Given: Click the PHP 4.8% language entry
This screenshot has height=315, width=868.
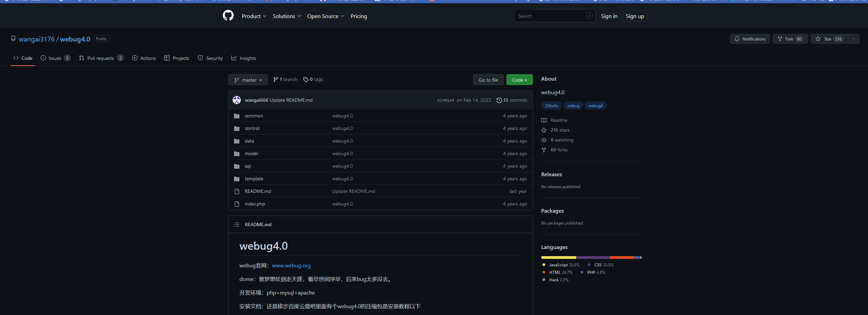Looking at the screenshot, I should [x=593, y=272].
